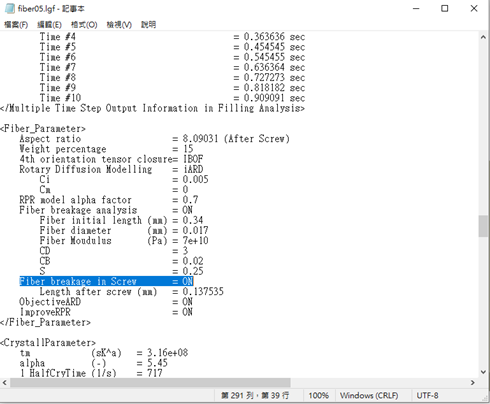This screenshot has width=490, height=404.
Task: Click the horizontal scrollbar right arrow
Action: click(473, 383)
